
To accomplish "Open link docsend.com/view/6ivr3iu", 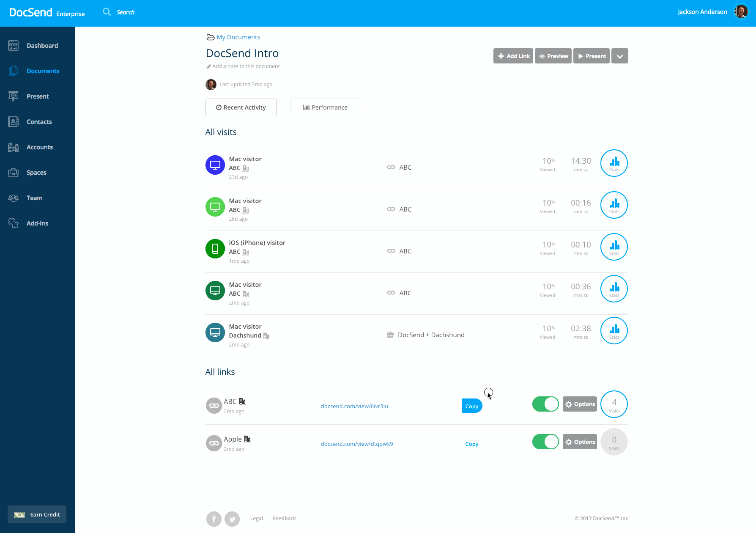I will [x=354, y=406].
